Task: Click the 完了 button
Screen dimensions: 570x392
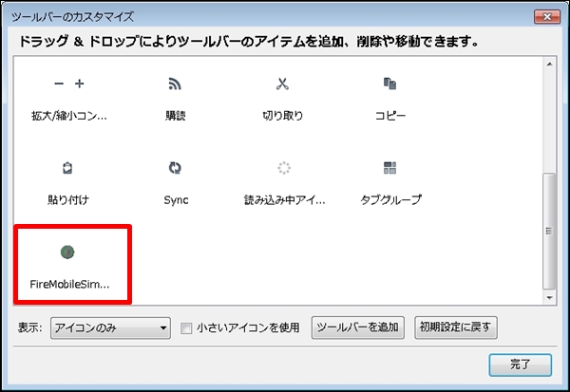Action: coord(521,364)
